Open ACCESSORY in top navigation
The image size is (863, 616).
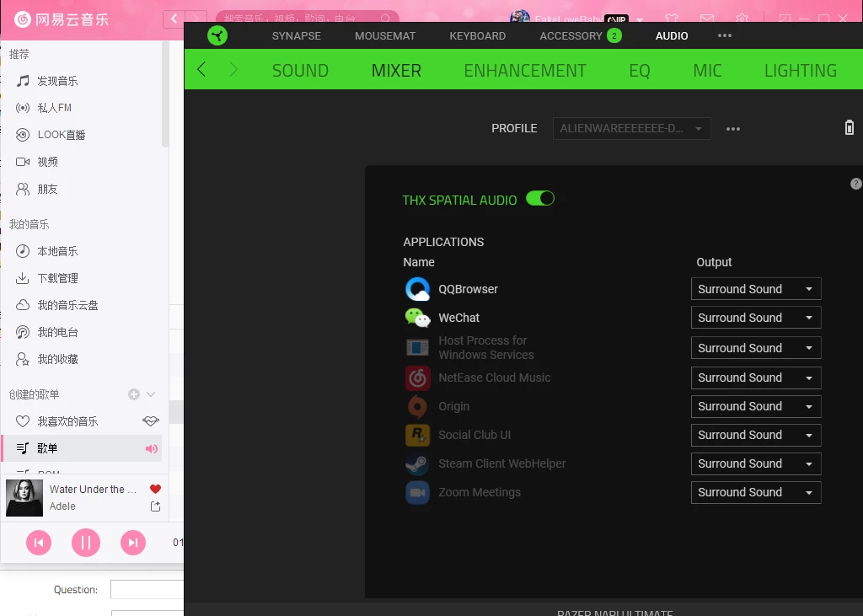[571, 35]
